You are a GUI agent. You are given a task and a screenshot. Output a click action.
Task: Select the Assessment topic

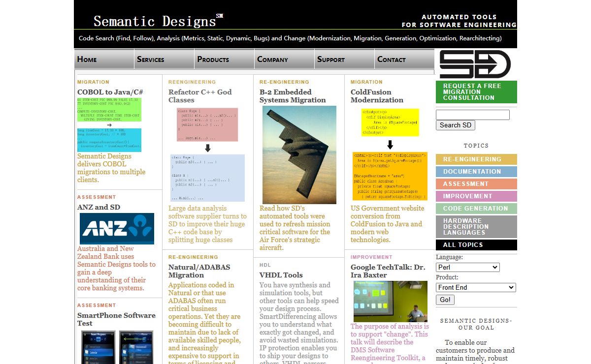point(476,184)
